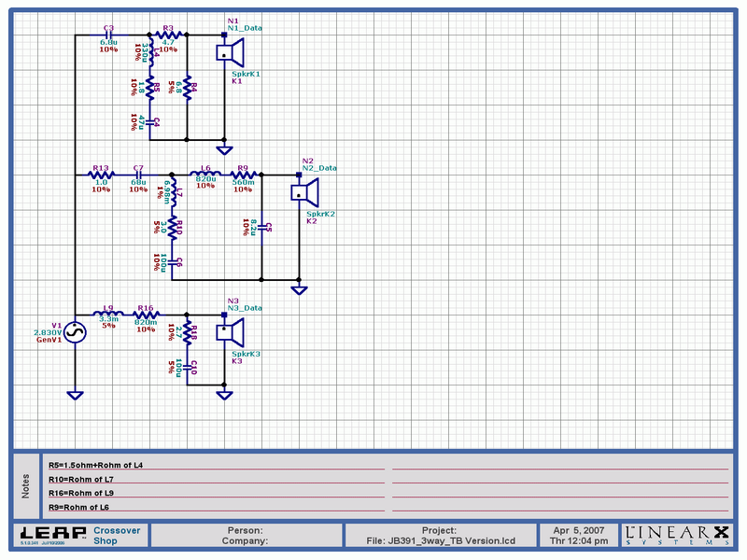The width and height of the screenshot is (747, 560).
Task: Select inductor L6 in the midrange network
Action: (205, 175)
